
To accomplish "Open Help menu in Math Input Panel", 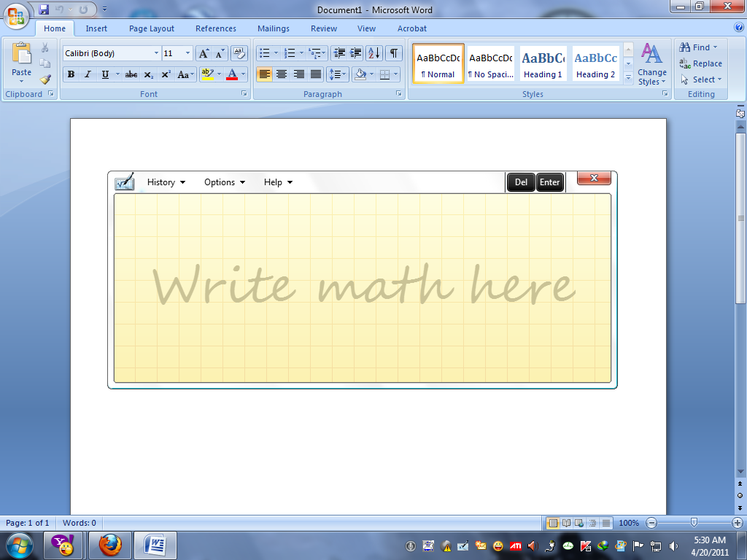I will pyautogui.click(x=278, y=182).
